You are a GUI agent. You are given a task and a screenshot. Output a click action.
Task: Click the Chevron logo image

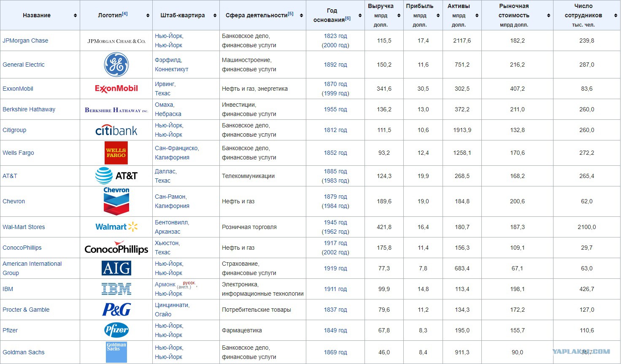coord(116,201)
